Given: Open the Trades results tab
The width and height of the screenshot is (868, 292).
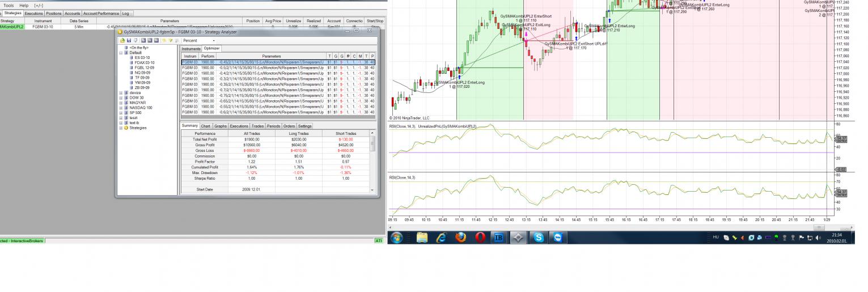Looking at the screenshot, I should pyautogui.click(x=257, y=126).
